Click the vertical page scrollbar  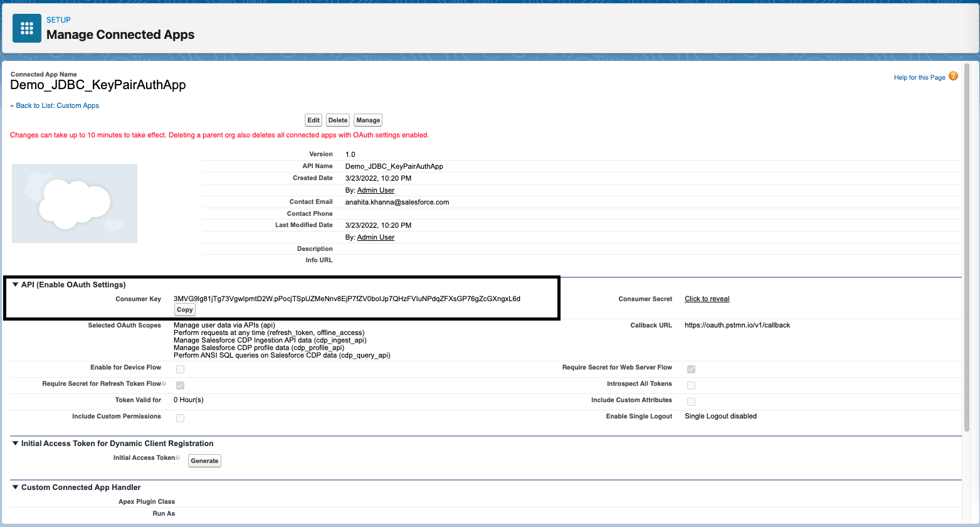pos(966,247)
